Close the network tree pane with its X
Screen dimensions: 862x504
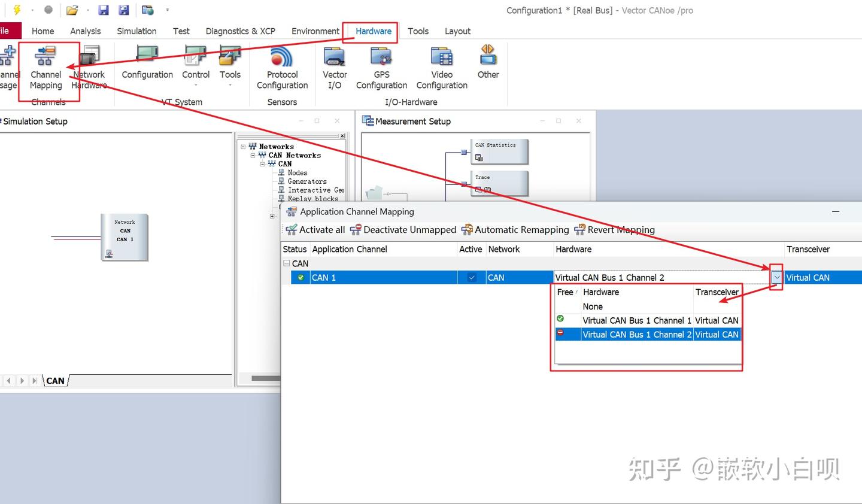point(342,136)
